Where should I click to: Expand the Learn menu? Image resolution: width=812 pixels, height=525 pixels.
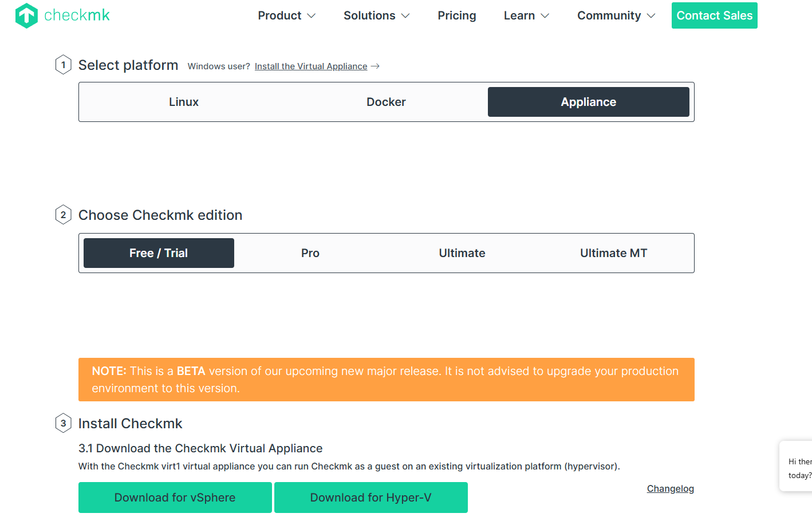coord(527,15)
